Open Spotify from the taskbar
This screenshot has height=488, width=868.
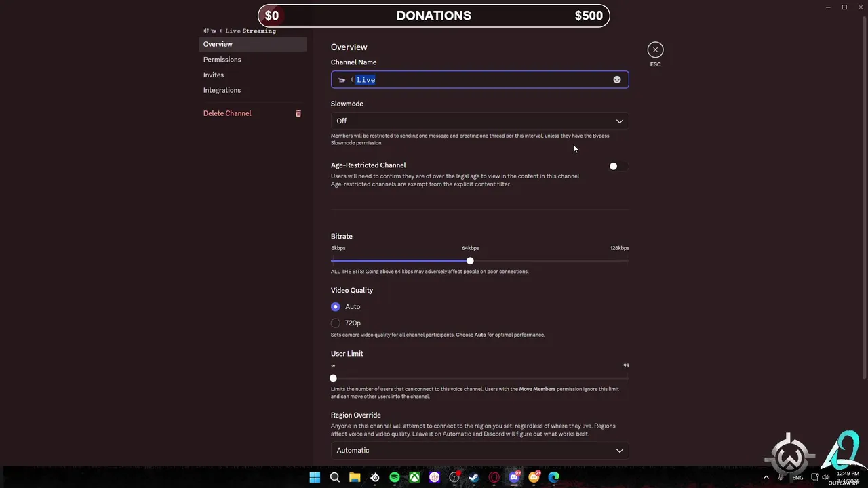pyautogui.click(x=395, y=477)
